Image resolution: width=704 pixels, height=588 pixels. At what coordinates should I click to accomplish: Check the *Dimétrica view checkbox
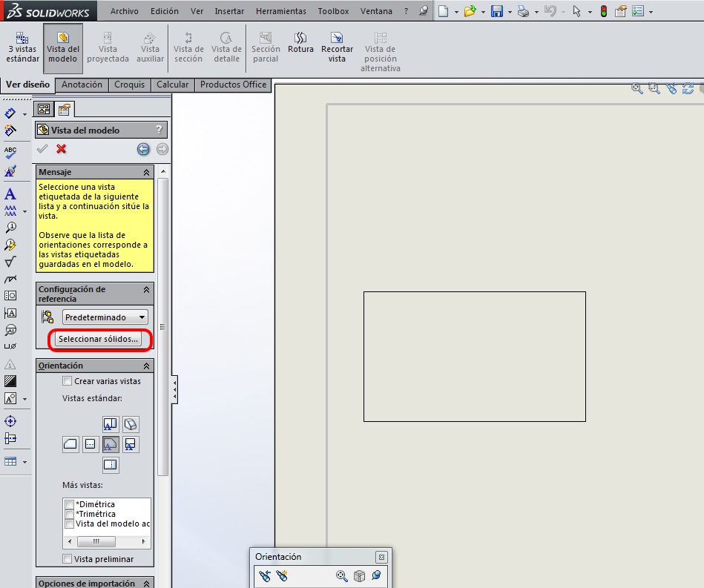(x=70, y=504)
